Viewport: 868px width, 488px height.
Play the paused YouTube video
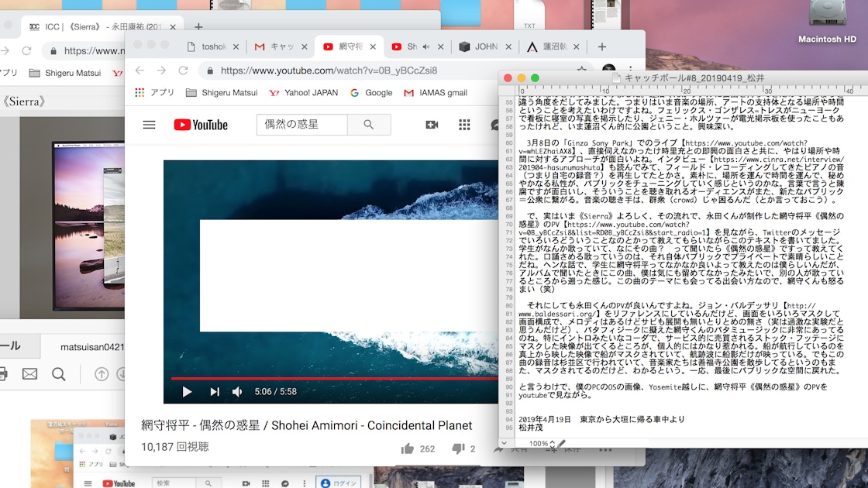click(x=187, y=392)
